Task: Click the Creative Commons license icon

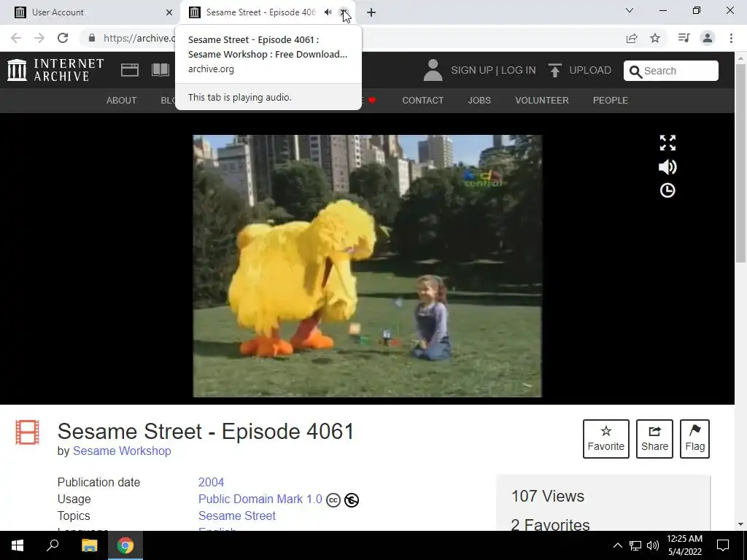Action: (x=333, y=500)
